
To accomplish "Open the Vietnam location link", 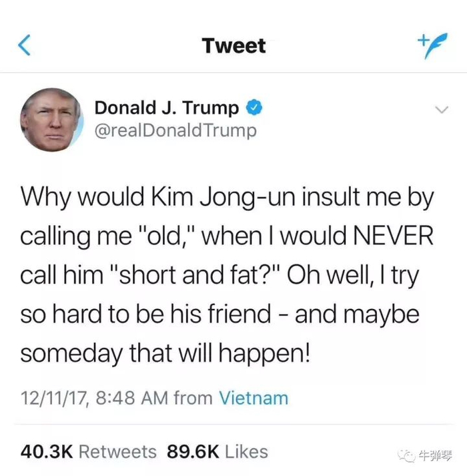I will [254, 398].
